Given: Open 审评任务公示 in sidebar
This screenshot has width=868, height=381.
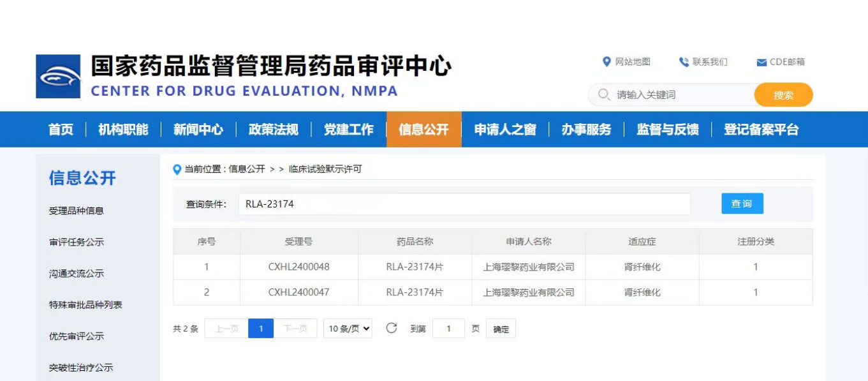Looking at the screenshot, I should click(77, 242).
